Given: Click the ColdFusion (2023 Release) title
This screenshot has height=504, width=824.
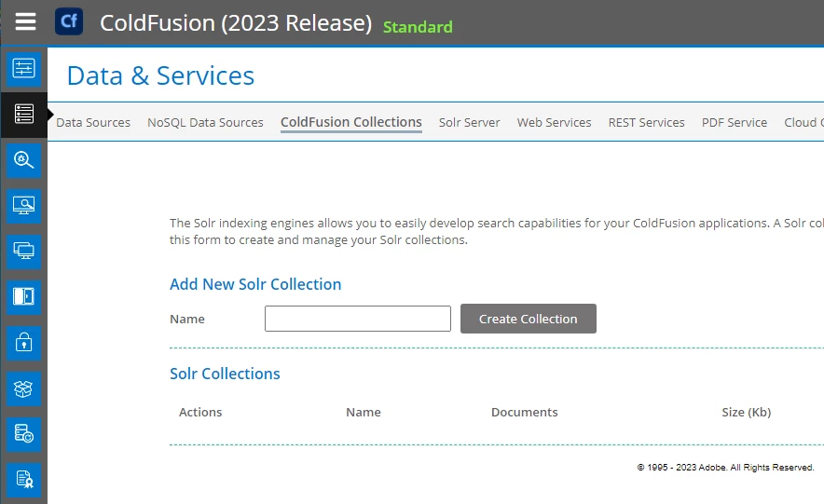Looking at the screenshot, I should pos(236,23).
